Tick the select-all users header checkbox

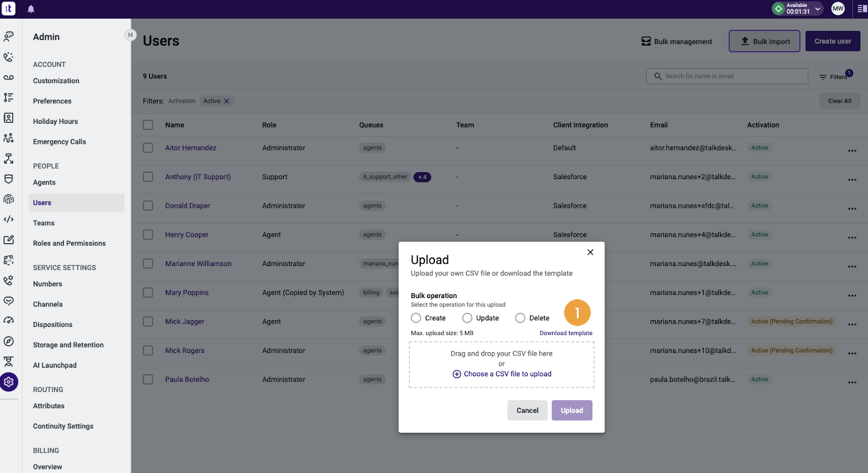coord(148,125)
